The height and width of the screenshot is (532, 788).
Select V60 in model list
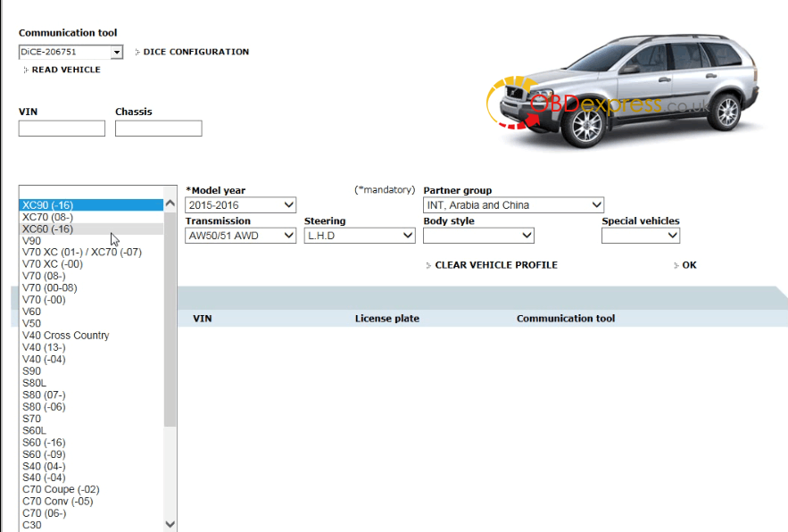coord(91,312)
